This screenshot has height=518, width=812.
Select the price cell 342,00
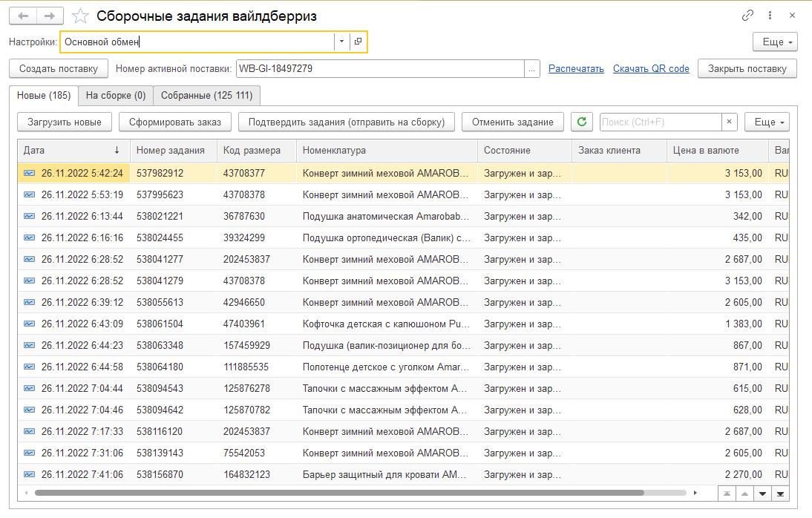(x=717, y=216)
